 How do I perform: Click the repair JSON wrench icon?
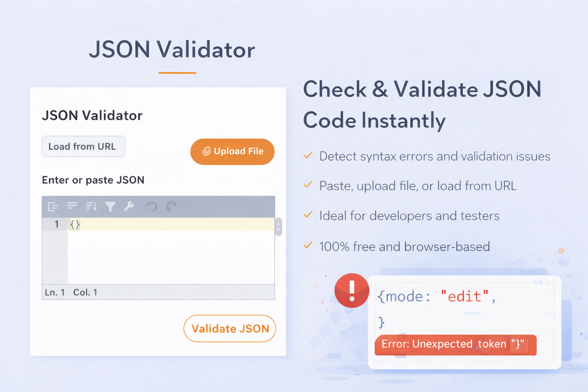click(129, 206)
